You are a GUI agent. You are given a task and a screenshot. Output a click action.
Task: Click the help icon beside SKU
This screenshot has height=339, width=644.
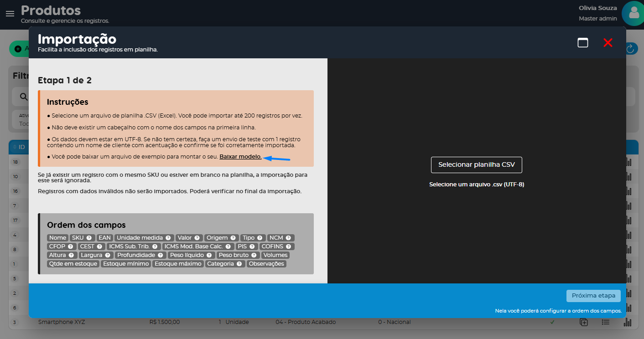(x=89, y=238)
